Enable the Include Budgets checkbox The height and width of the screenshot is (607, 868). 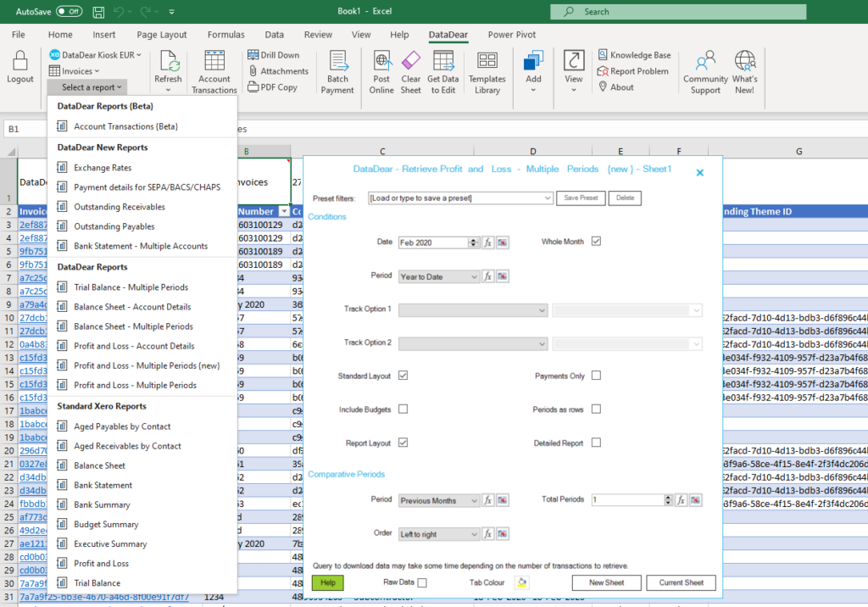click(x=403, y=409)
